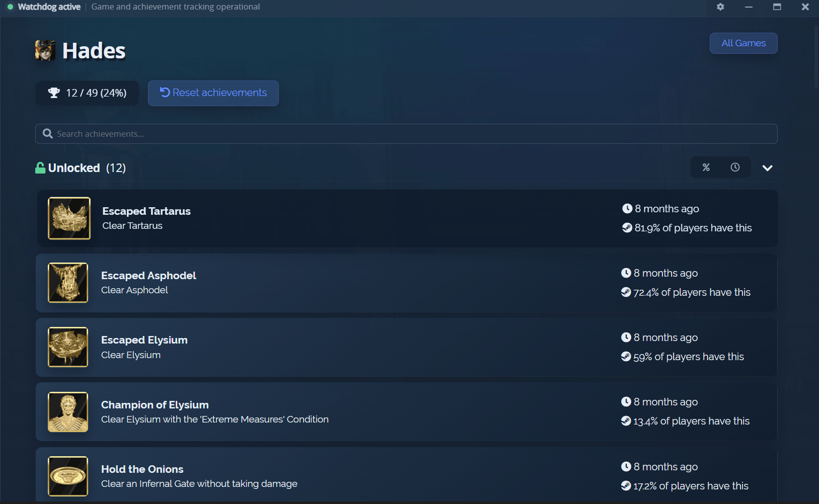Select the Champion of Elysium title
819x504 pixels.
point(155,405)
